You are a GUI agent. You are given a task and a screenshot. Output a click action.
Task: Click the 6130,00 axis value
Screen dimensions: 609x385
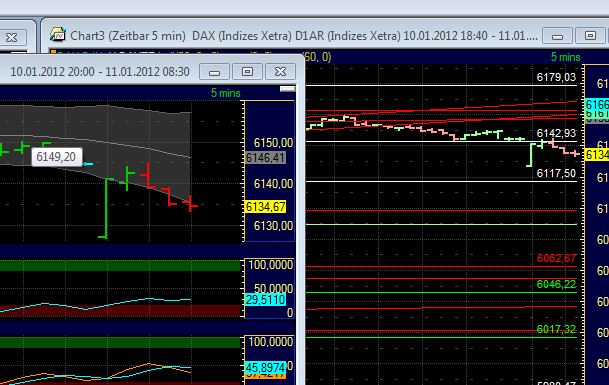click(273, 226)
